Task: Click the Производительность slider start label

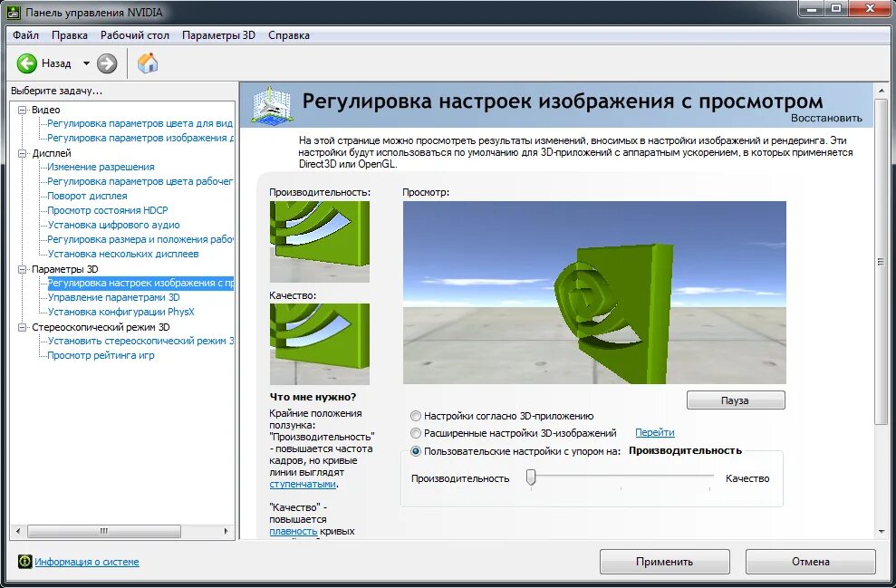Action: pyautogui.click(x=460, y=478)
